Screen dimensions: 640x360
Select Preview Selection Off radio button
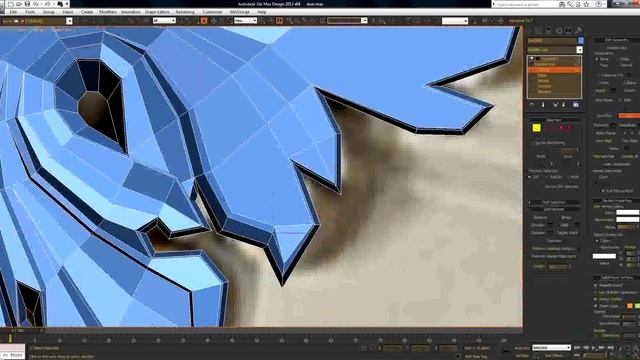click(x=530, y=177)
